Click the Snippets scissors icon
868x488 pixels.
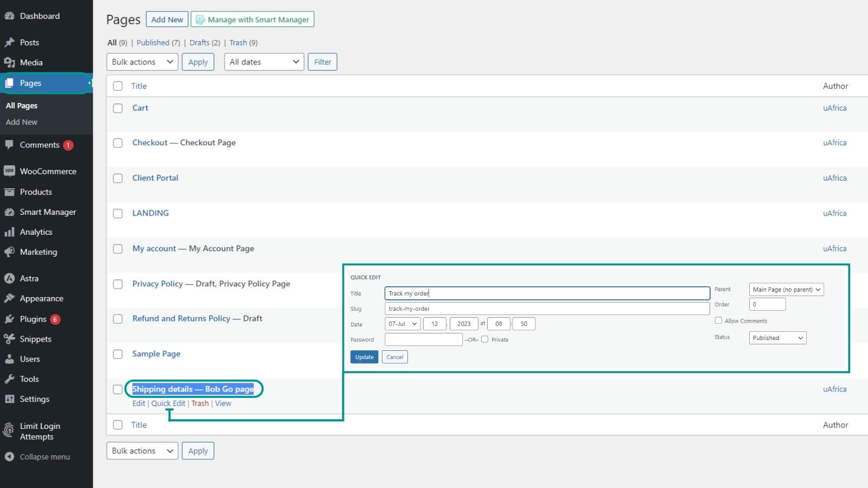[9, 339]
